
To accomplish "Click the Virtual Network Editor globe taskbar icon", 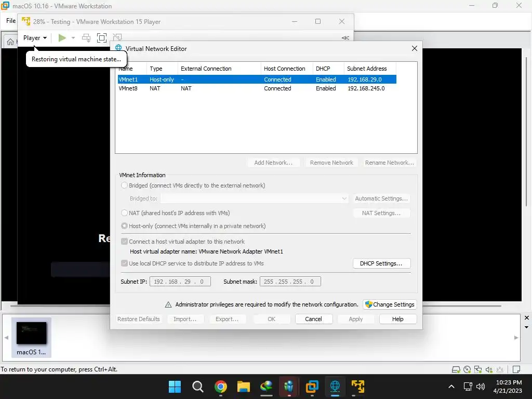I will click(x=335, y=387).
